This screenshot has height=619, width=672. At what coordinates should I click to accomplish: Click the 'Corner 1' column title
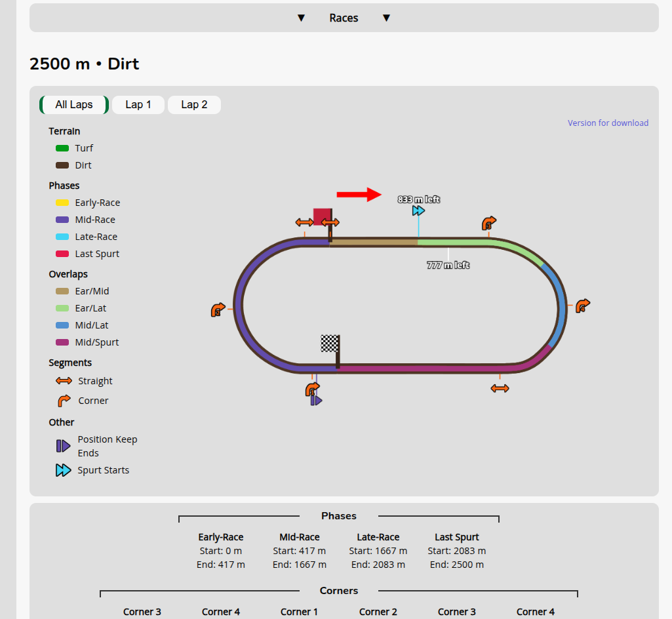click(299, 612)
